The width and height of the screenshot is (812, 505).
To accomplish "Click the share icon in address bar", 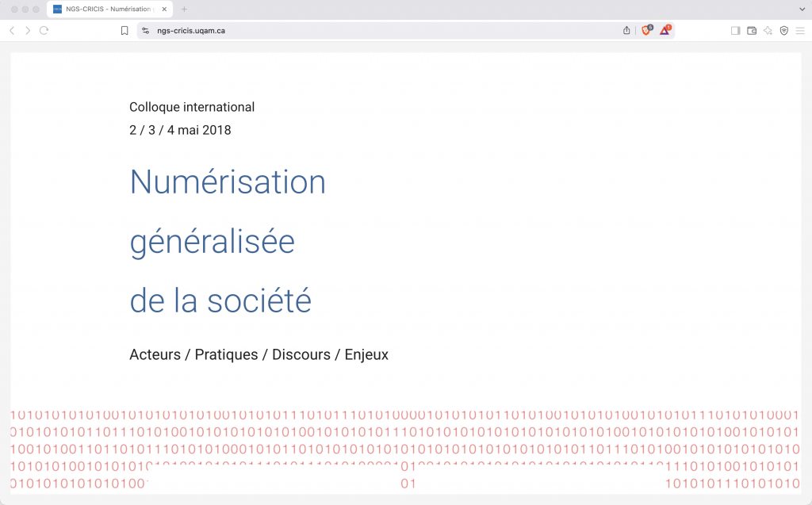I will point(626,30).
